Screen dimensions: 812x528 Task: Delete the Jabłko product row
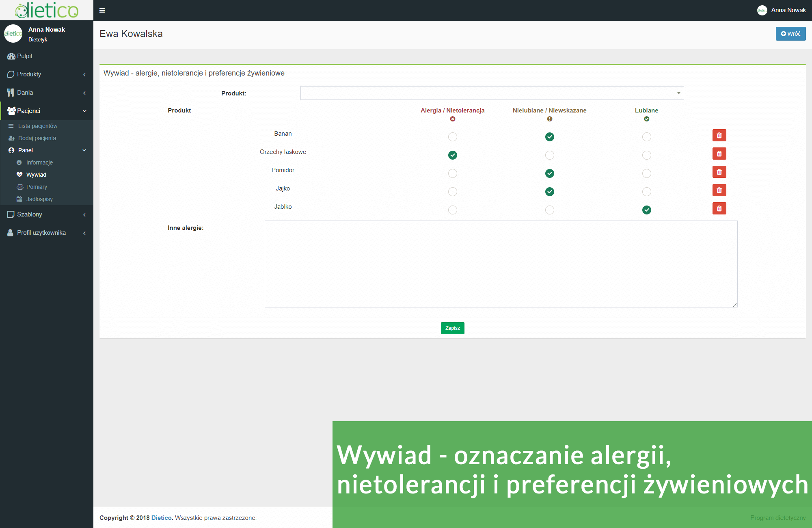pos(719,208)
